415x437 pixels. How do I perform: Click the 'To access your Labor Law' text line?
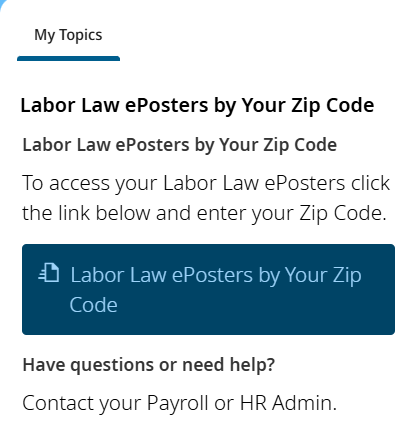(206, 183)
